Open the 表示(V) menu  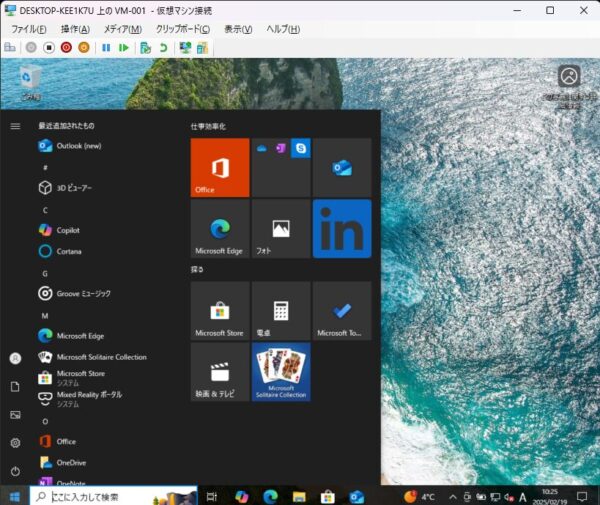pos(238,29)
